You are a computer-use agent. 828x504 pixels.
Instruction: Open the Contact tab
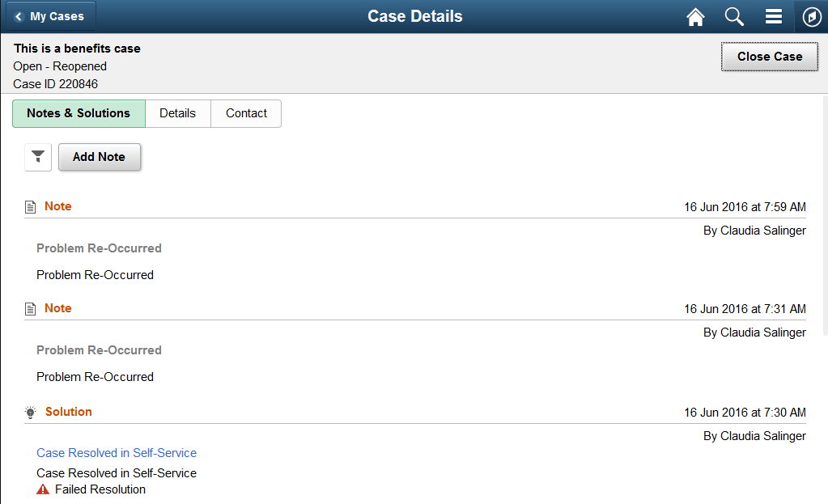pos(245,113)
